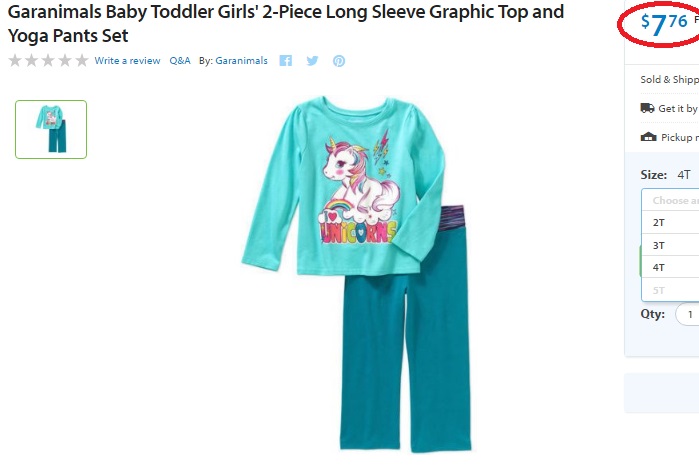Click the Qty quantity field

tap(687, 314)
